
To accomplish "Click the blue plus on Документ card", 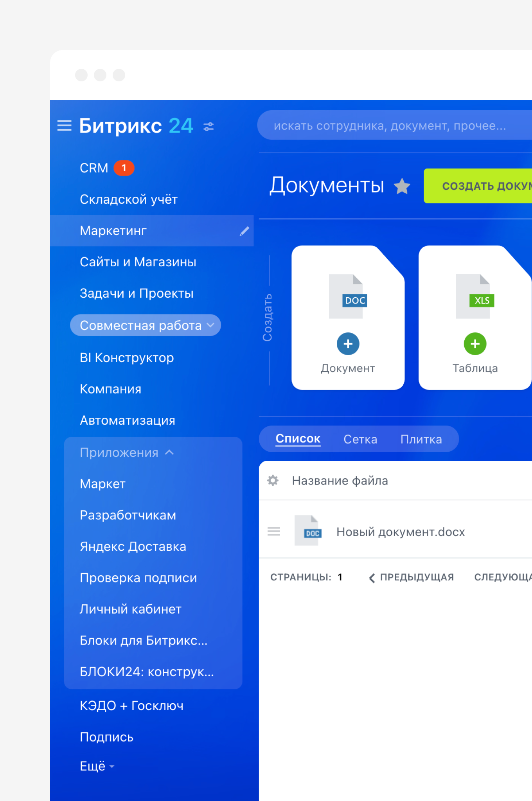I will (x=348, y=344).
